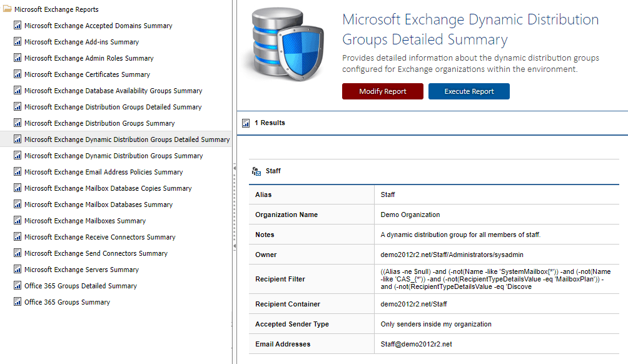Click report icon beside Send Connectors Summary
Viewport: 628px width, 364px height.
(x=18, y=253)
